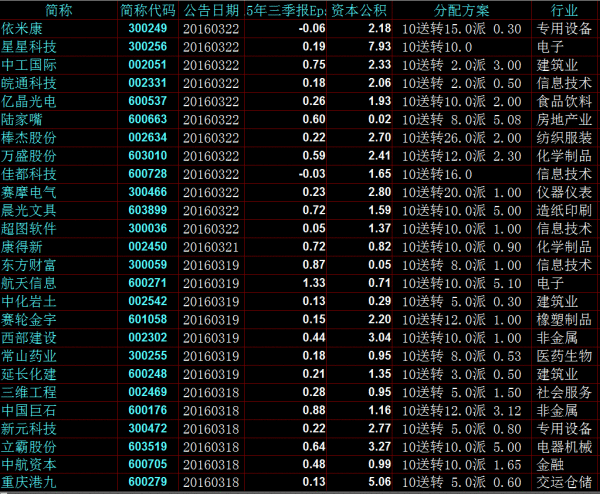Sort by the 简称 column header
This screenshot has height=494, width=600.
click(x=59, y=10)
